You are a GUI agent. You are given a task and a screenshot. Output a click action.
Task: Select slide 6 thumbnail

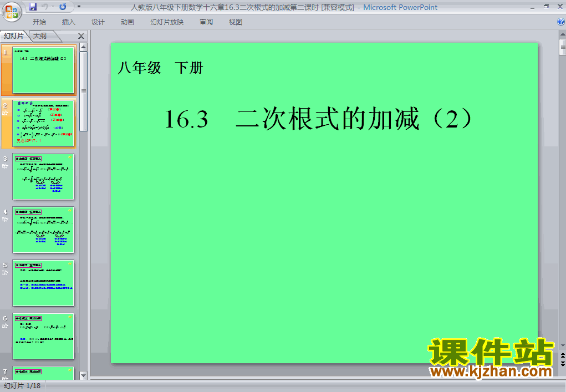(x=43, y=337)
